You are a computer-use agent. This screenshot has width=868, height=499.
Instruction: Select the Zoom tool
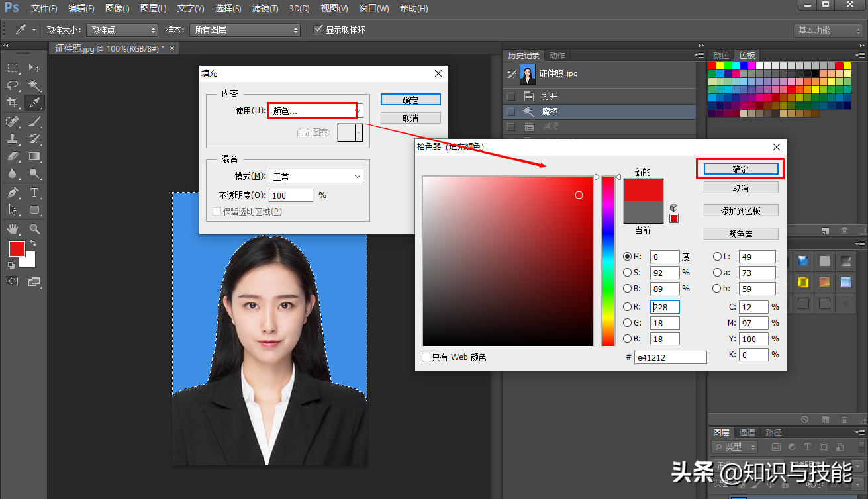[34, 229]
